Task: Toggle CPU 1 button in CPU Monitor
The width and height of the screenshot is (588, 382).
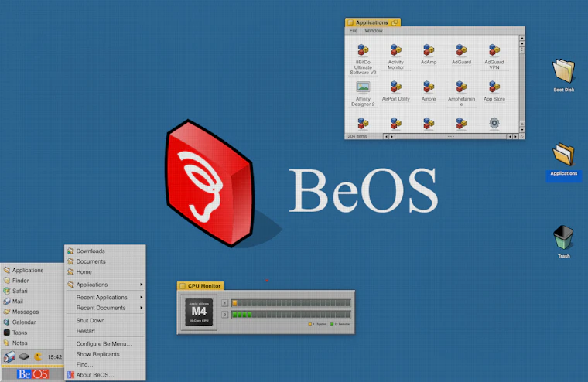Action: coord(224,303)
